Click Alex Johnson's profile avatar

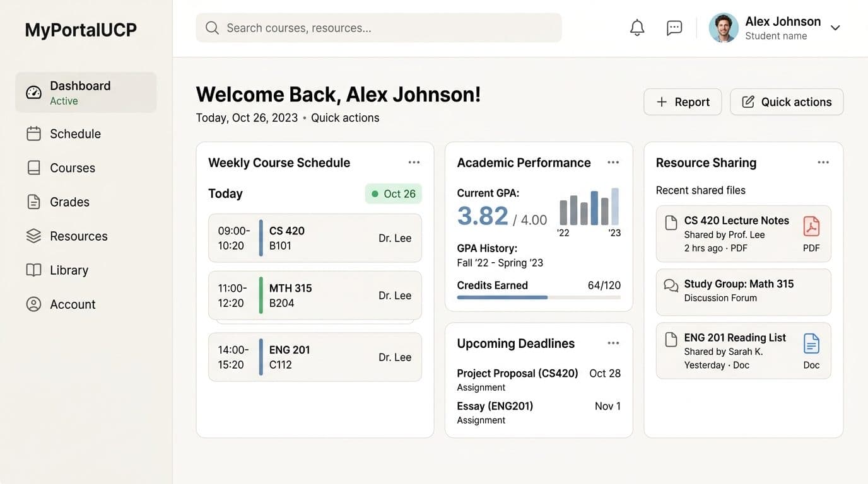click(724, 28)
